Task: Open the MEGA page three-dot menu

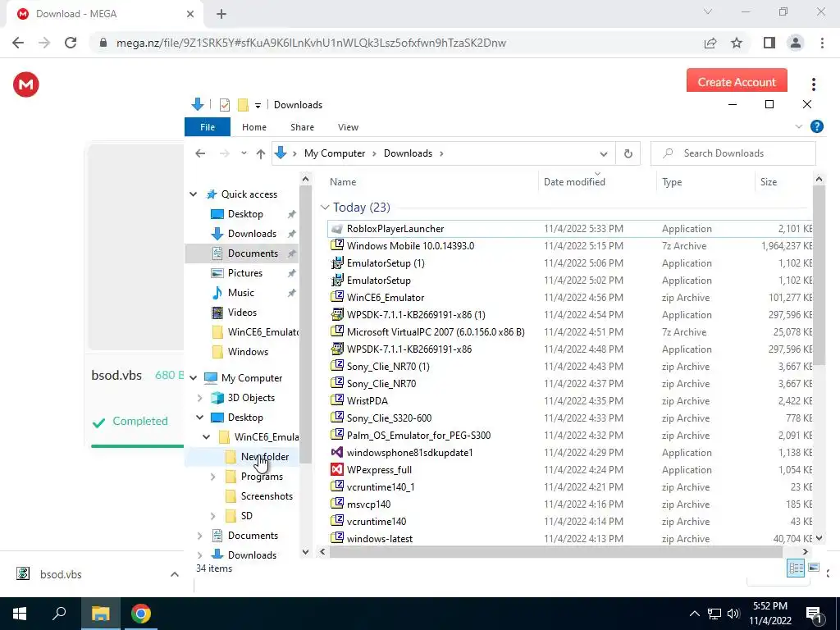Action: [813, 84]
